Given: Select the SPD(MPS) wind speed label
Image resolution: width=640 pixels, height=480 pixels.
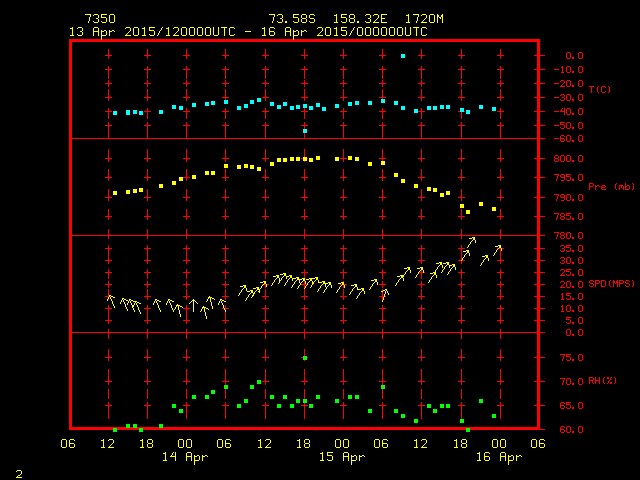Looking at the screenshot, I should point(612,284).
